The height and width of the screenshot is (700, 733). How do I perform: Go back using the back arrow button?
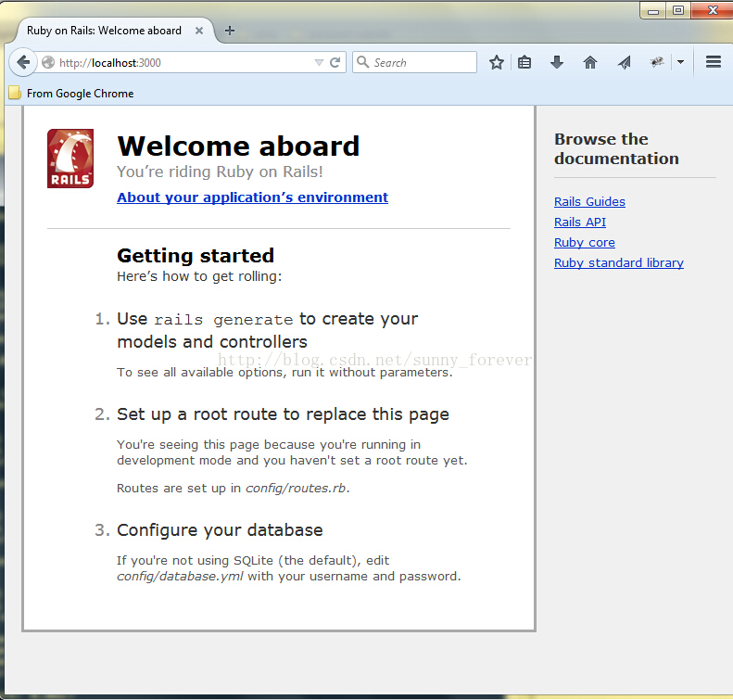tap(23, 62)
